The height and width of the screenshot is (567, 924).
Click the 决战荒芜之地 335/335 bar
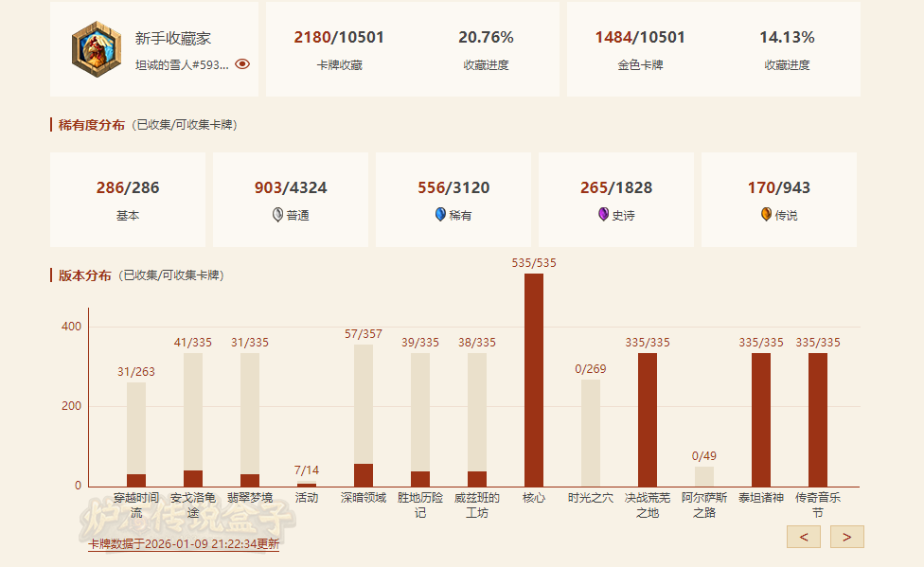point(648,419)
